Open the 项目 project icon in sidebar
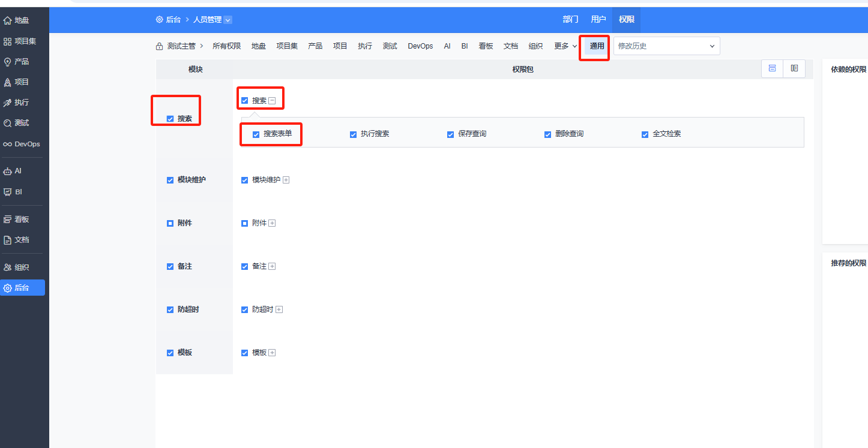Screen dimensions: 868x448 [x=8, y=82]
